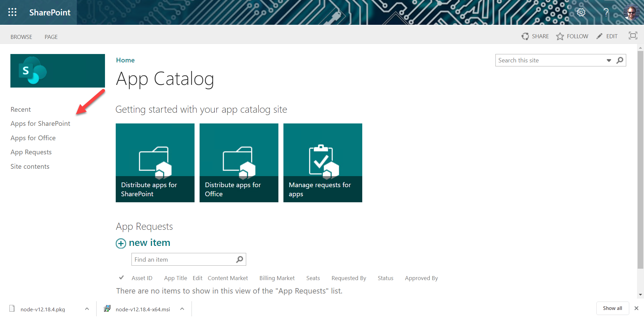Click the SHARE text button

[540, 36]
